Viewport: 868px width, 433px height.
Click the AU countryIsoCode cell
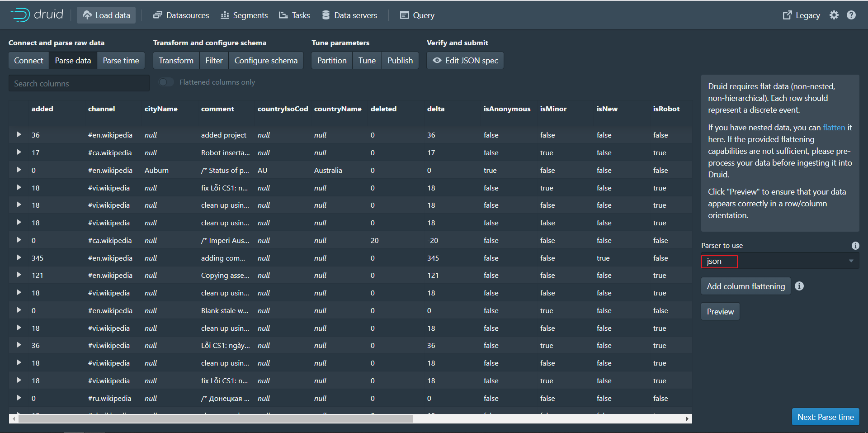262,170
